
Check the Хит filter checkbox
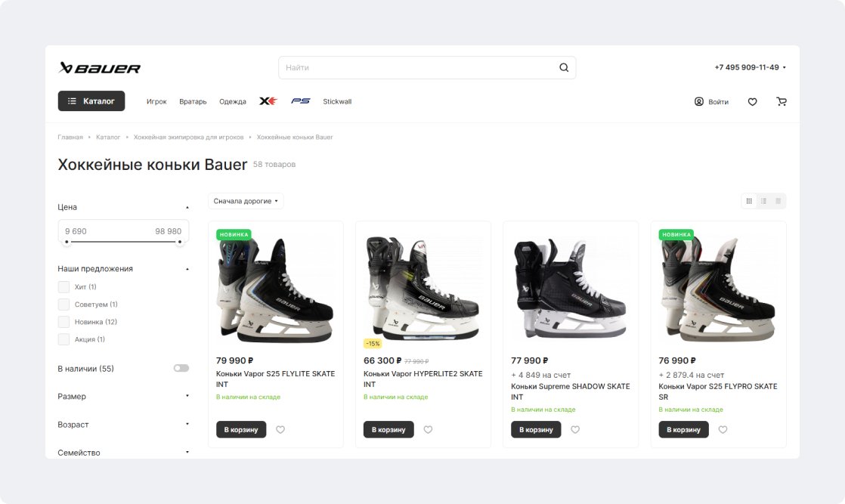[63, 287]
